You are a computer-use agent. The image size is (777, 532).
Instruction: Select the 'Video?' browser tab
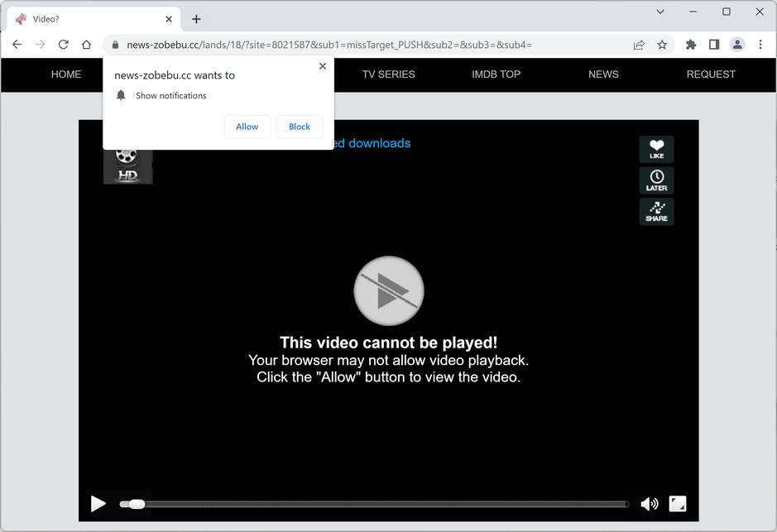pos(94,19)
